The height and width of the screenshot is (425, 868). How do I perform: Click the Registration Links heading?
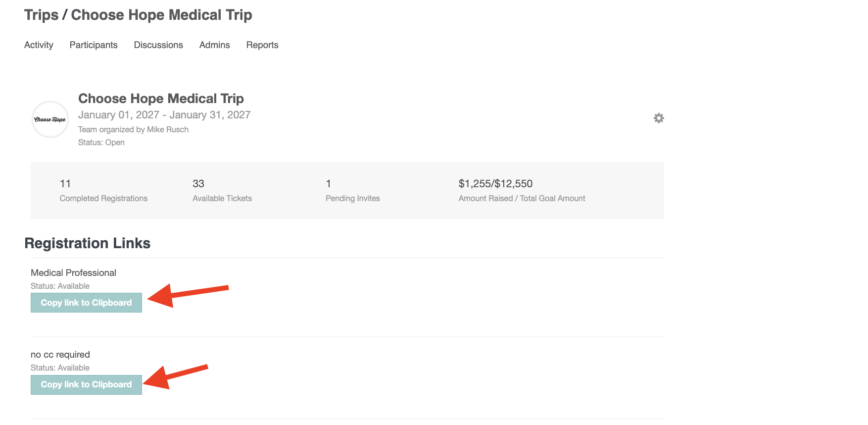pyautogui.click(x=87, y=243)
